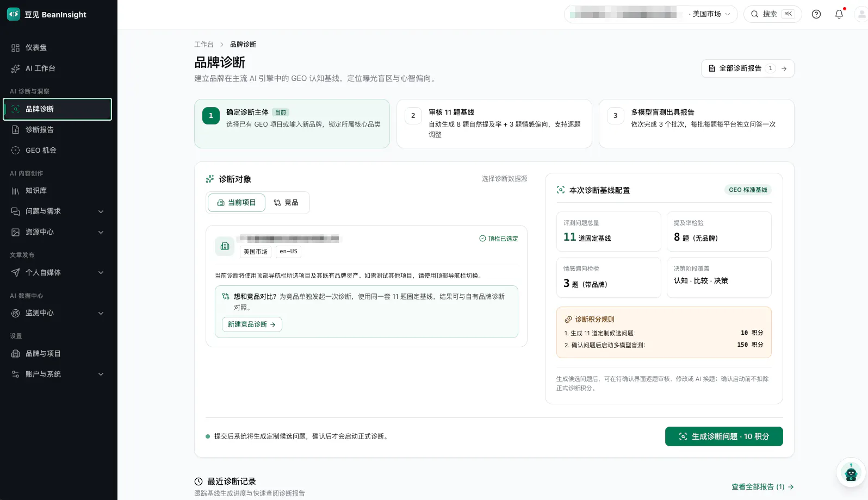Click the 顶栏已选定 status label
868x500 pixels.
tap(499, 239)
